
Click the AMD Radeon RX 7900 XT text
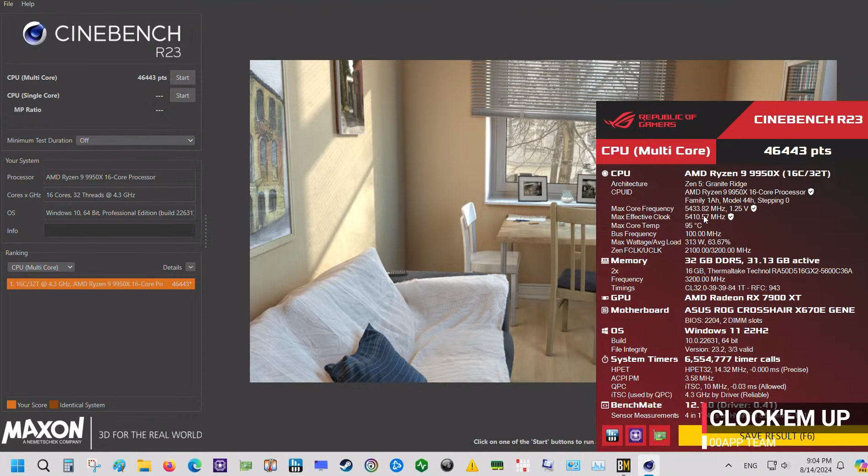pyautogui.click(x=743, y=298)
